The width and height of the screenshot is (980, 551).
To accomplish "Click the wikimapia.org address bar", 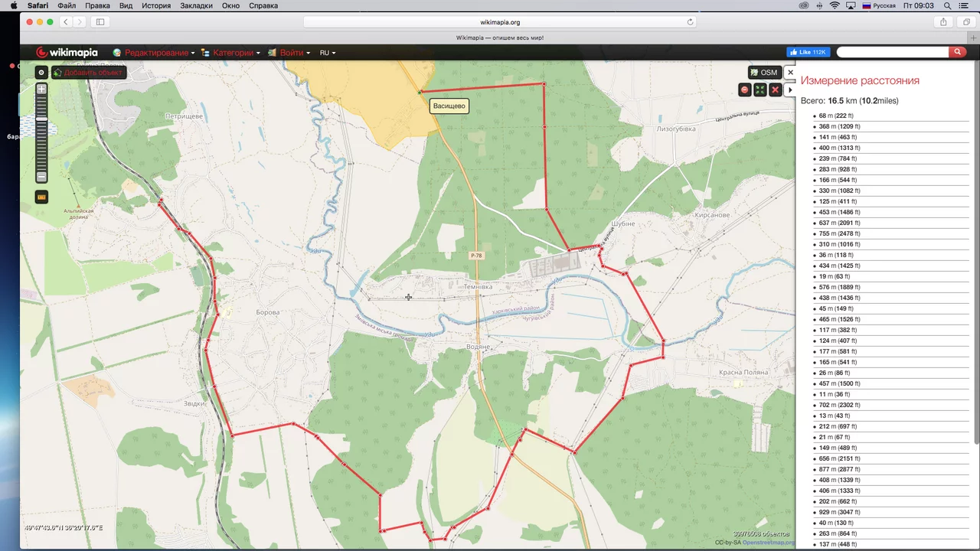I will pos(499,22).
